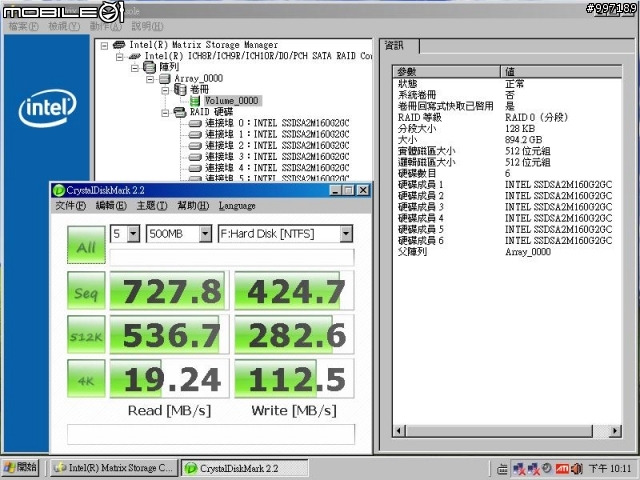The image size is (640, 480).
Task: Click the info panel scrollbar left arrow
Action: pyautogui.click(x=399, y=431)
